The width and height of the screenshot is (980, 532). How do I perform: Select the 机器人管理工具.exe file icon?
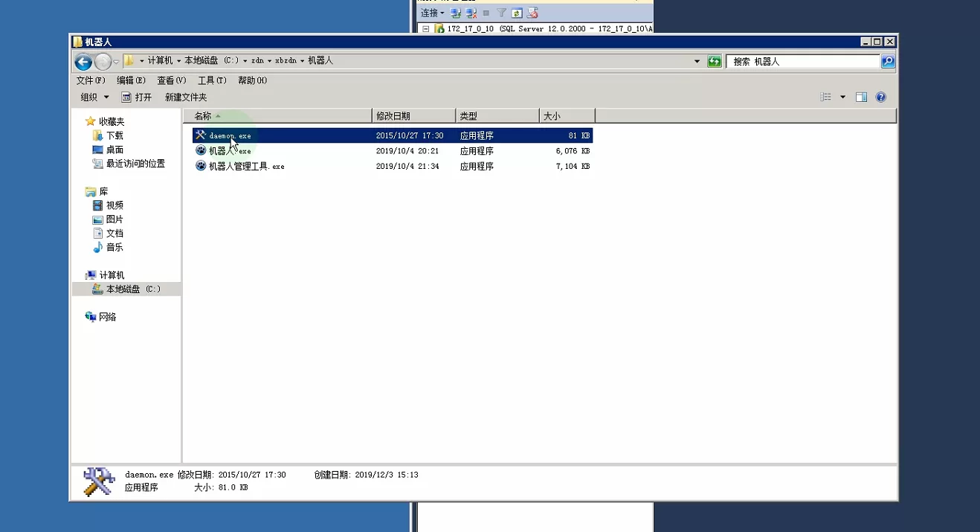click(201, 166)
